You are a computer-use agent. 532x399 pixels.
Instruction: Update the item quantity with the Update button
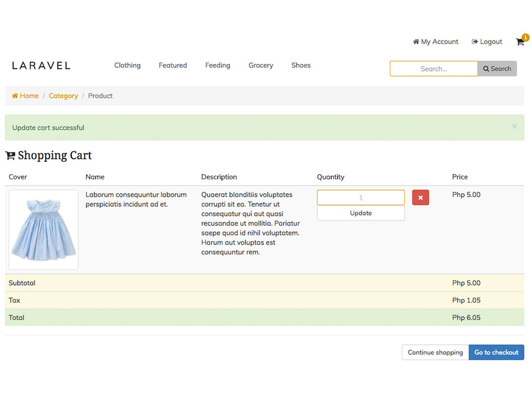tap(361, 213)
